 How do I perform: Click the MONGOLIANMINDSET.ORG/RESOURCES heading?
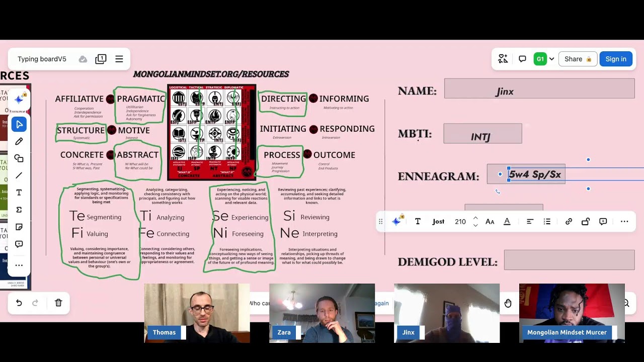point(211,74)
